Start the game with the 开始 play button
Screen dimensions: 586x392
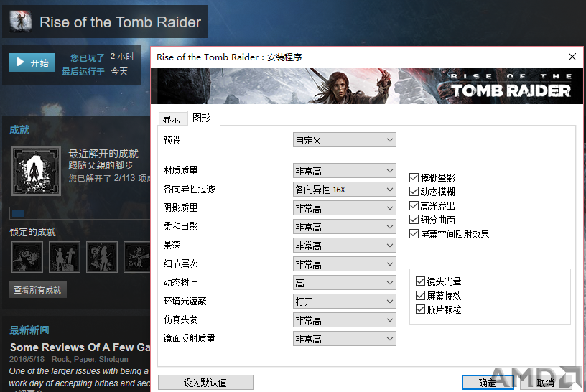[x=32, y=62]
